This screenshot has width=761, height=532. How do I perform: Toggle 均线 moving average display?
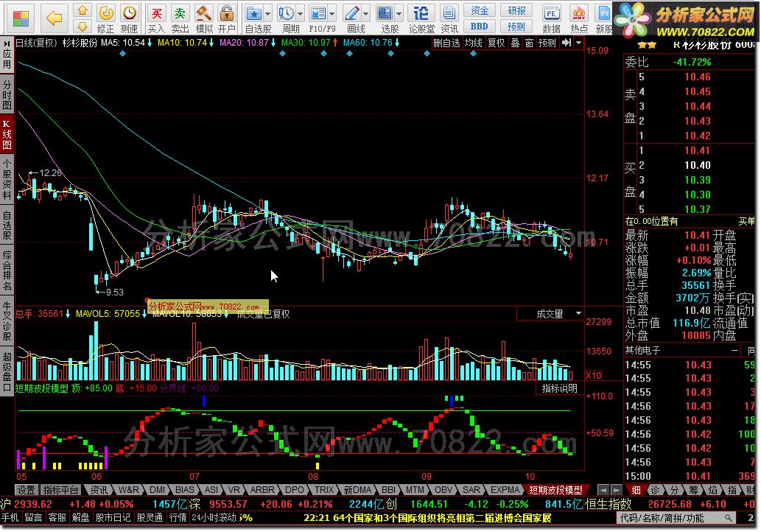pyautogui.click(x=473, y=43)
